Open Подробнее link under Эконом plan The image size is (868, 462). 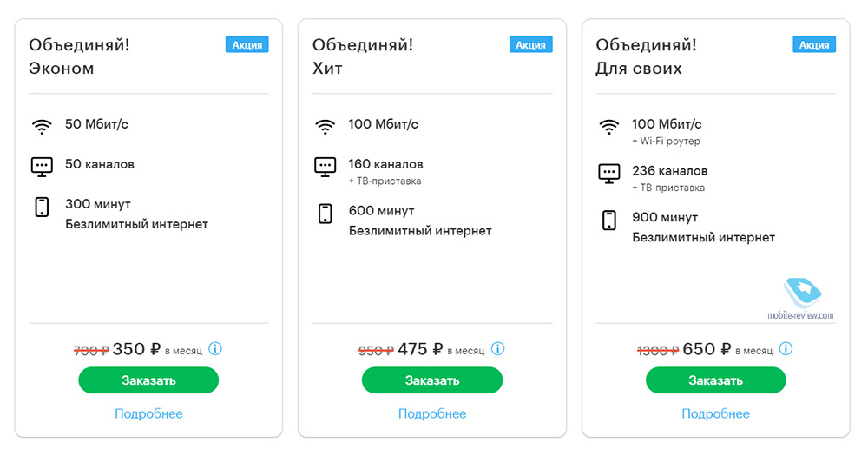(148, 414)
